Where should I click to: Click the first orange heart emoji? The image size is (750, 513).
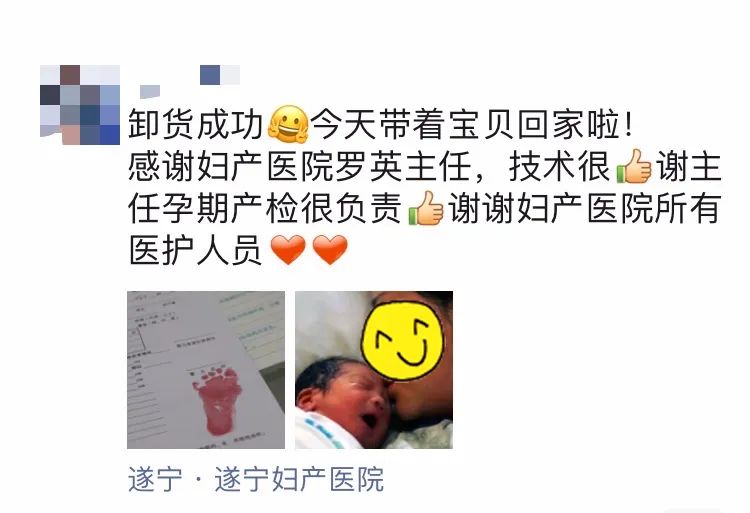pyautogui.click(x=288, y=250)
